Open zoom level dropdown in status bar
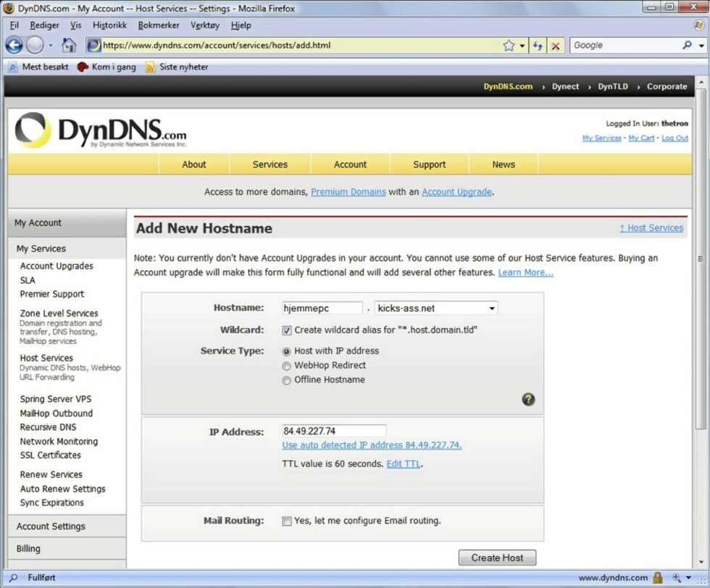Screen dimensions: 710x588 689,578
